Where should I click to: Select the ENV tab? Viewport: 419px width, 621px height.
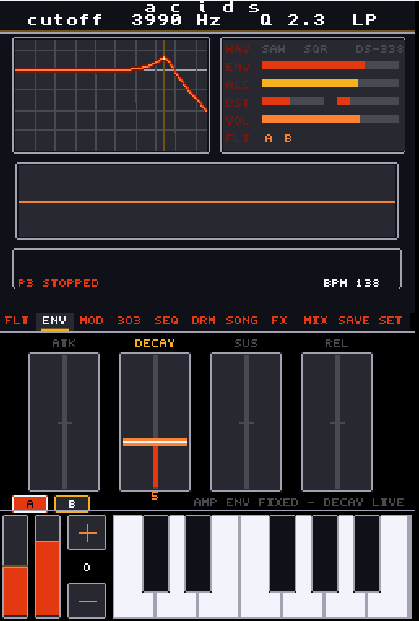[55, 320]
